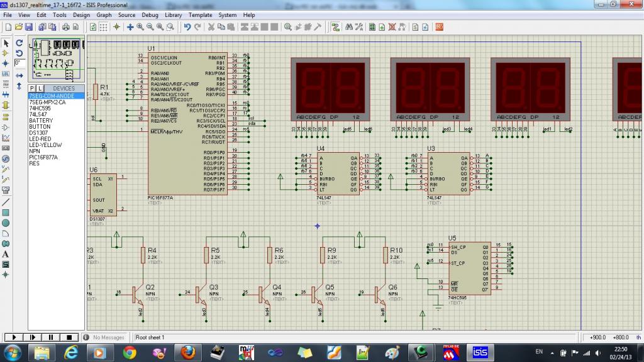Click the Undo arrow icon
The height and width of the screenshot is (362, 644).
pos(187,27)
